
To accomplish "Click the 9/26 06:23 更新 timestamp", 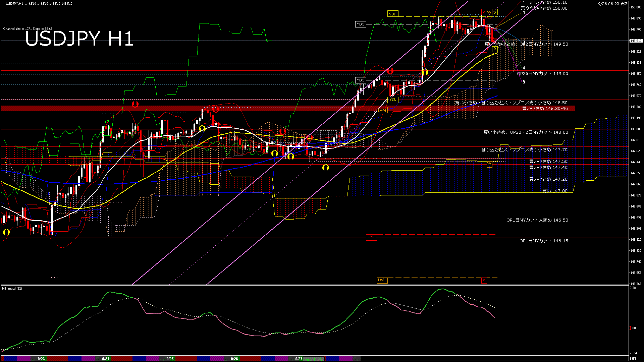I will (x=613, y=4).
